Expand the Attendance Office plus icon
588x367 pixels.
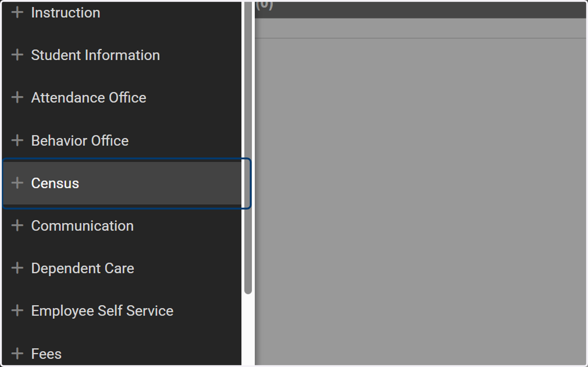click(x=17, y=98)
